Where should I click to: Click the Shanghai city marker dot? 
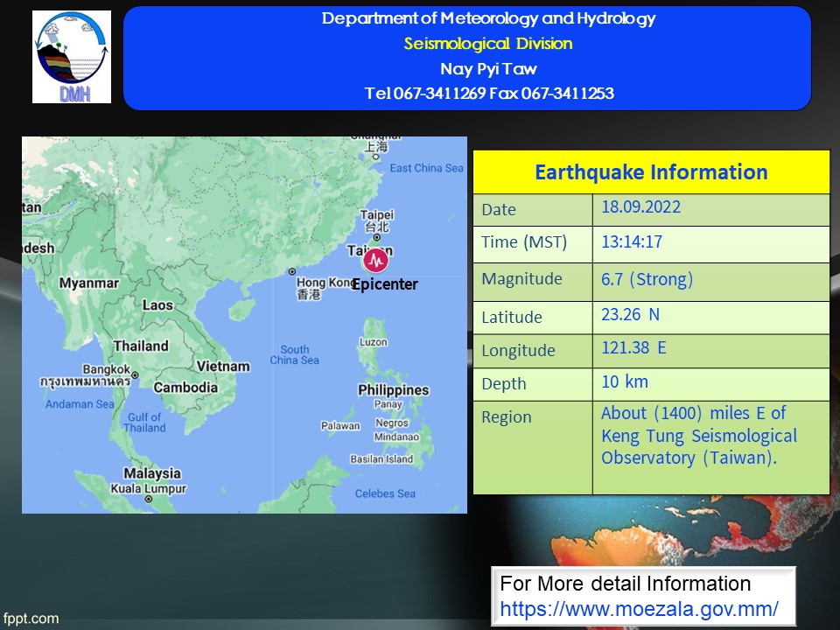pos(376,157)
